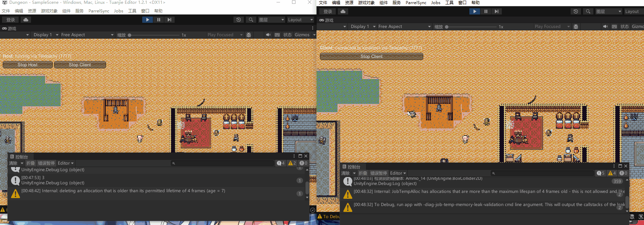Open Free Aspect dropdown in left Game view
The height and width of the screenshot is (225, 644).
[x=87, y=35]
